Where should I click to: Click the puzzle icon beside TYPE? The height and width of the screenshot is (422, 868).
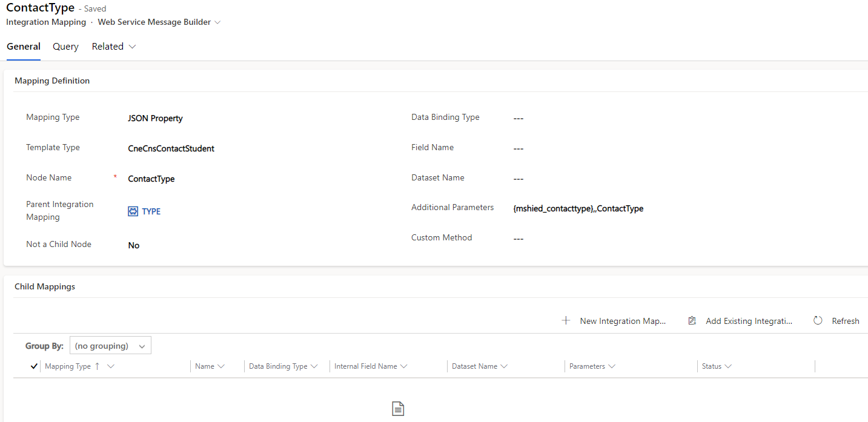[x=133, y=211]
